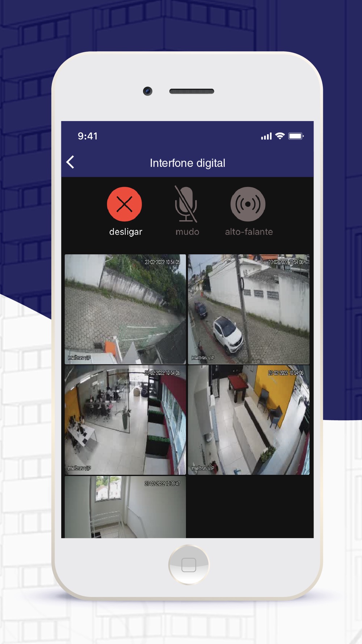362x644 pixels.
Task: Tap the battery status icon
Action: pos(296,136)
